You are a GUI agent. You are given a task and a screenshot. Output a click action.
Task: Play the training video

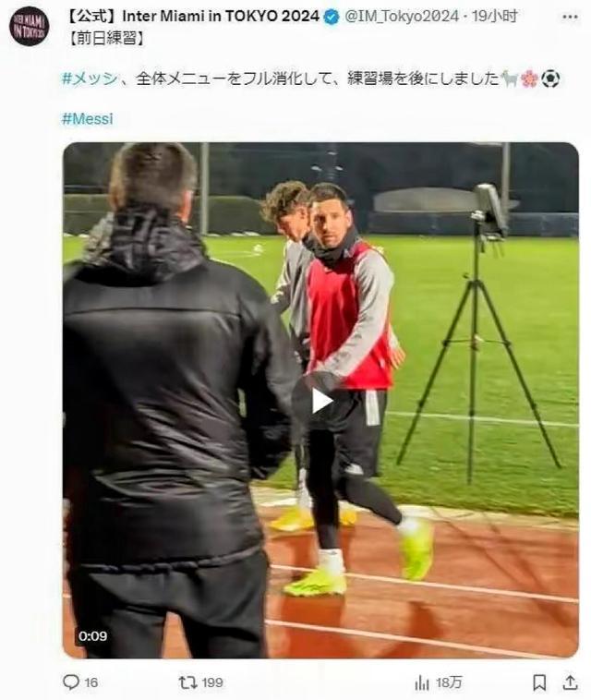pos(321,401)
